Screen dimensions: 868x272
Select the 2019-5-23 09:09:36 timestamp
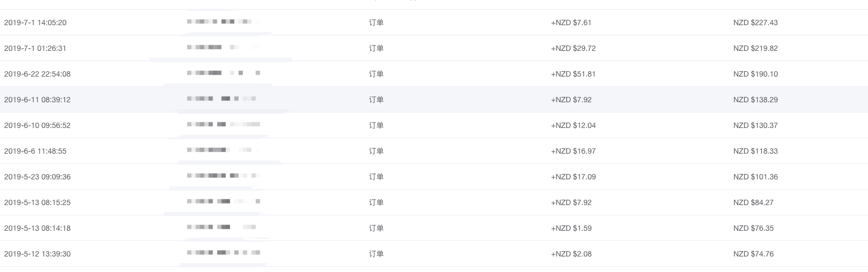click(x=37, y=177)
